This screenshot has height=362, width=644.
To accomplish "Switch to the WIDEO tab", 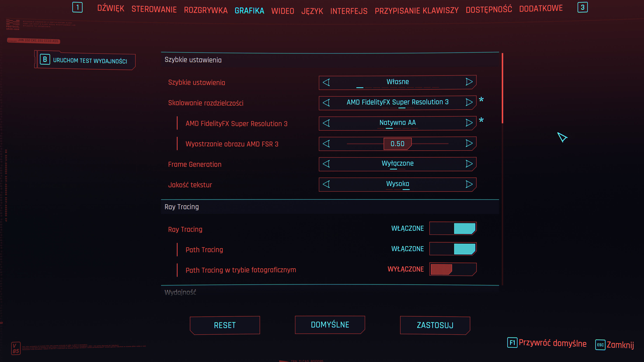I will [x=283, y=11].
